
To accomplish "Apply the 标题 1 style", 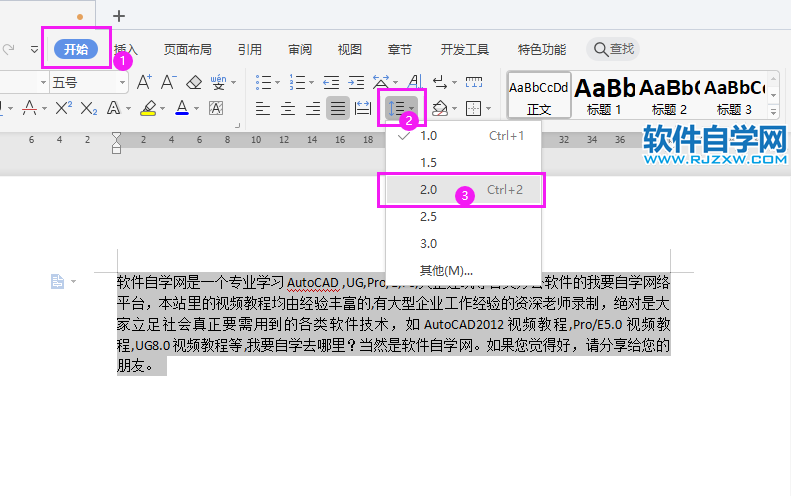I will click(x=604, y=95).
